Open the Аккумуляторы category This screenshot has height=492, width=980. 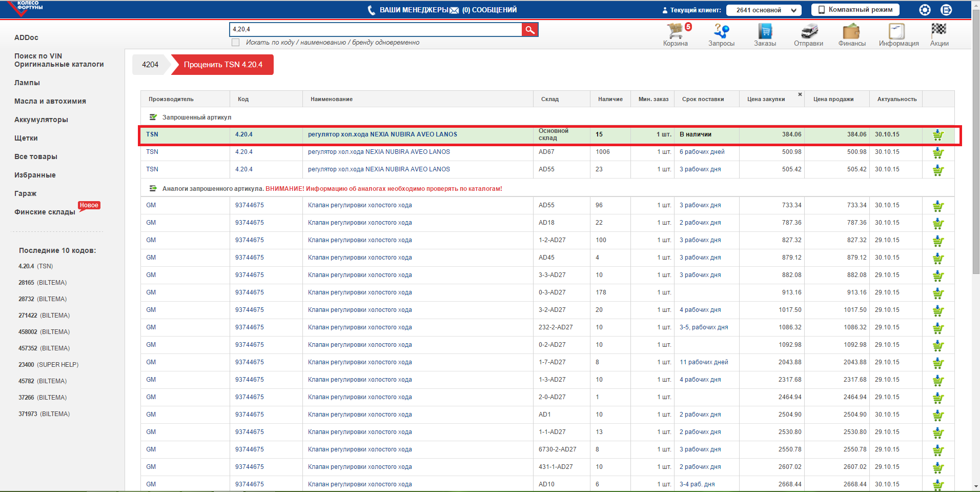pos(41,120)
